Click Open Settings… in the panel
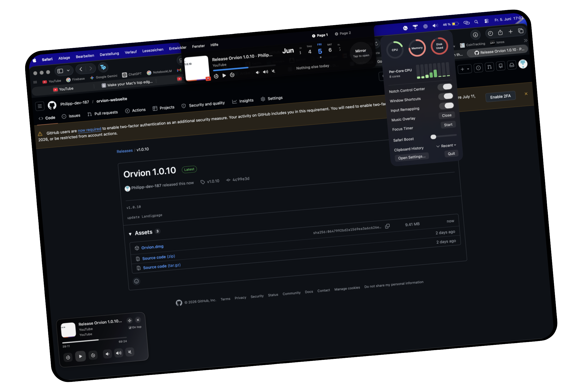 pyautogui.click(x=412, y=157)
